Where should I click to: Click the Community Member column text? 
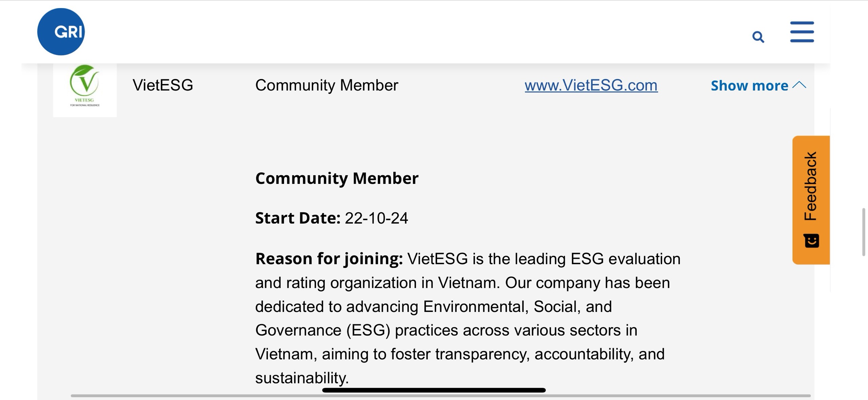[x=327, y=85]
